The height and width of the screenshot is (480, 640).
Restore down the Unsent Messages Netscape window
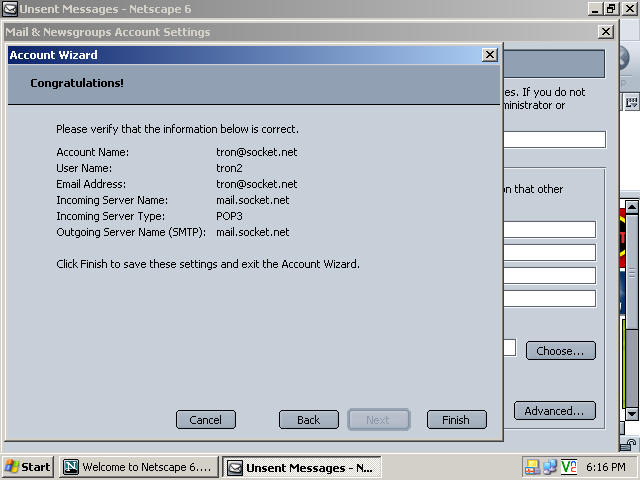tap(611, 9)
